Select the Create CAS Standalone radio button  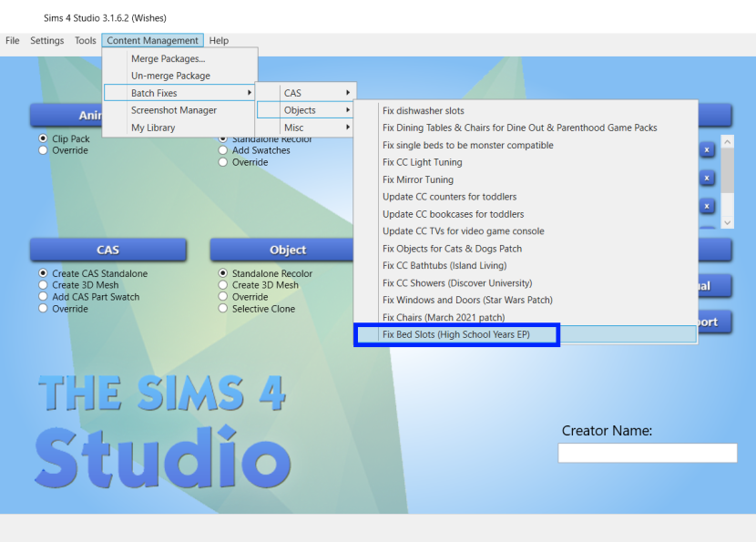pyautogui.click(x=43, y=273)
